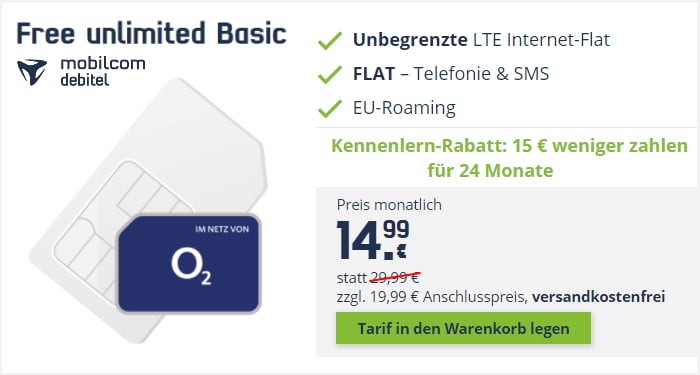This screenshot has width=700, height=375.
Task: Click the mobilcom debitel logo icon
Action: [x=32, y=72]
